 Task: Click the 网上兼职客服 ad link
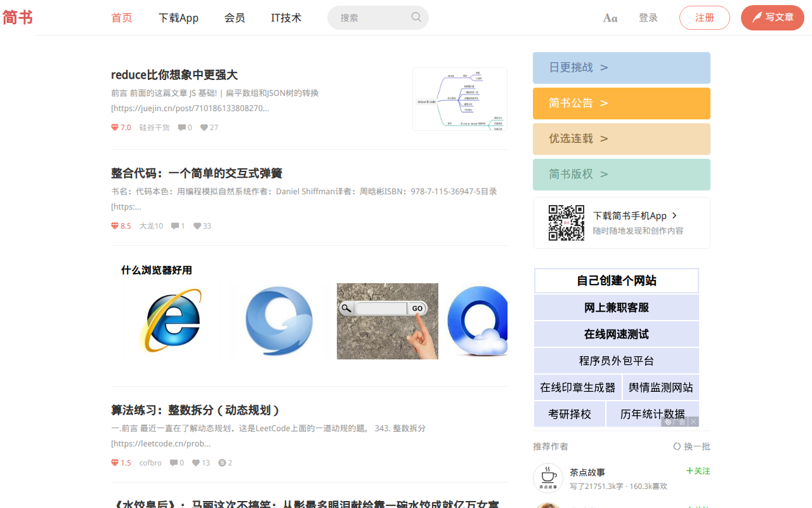(617, 307)
